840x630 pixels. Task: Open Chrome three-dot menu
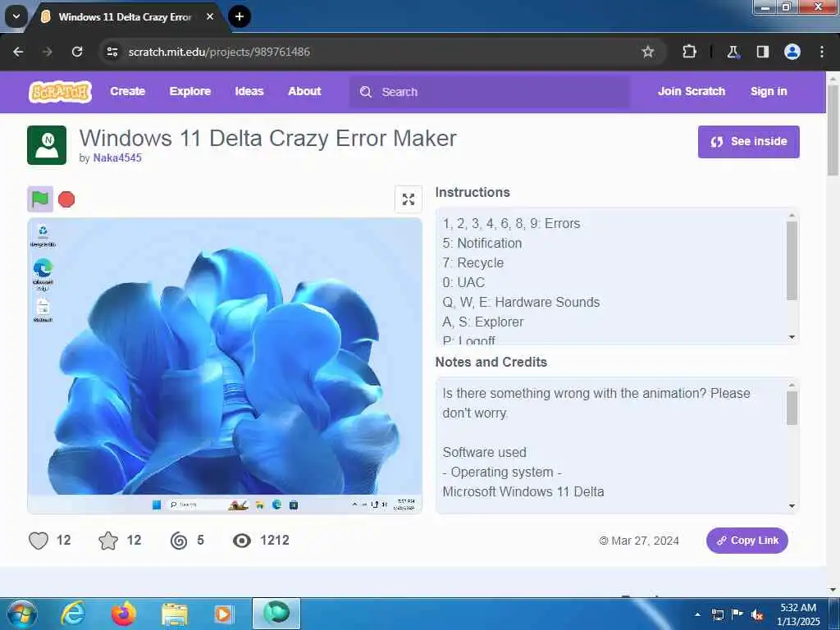[x=822, y=52]
